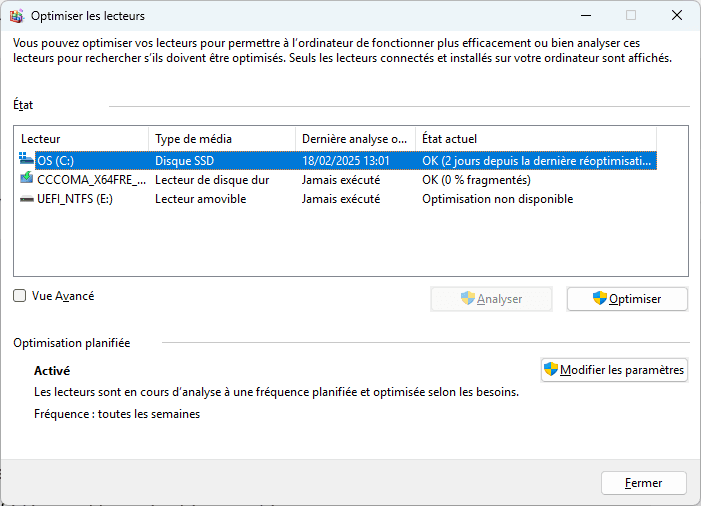The height and width of the screenshot is (506, 701).
Task: Click the Optimisation planifiée section label
Action: pos(72,343)
